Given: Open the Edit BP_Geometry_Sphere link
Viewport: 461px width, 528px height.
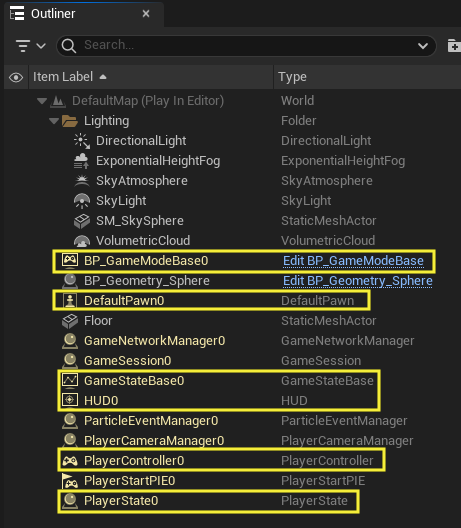Looking at the screenshot, I should click(x=358, y=281).
